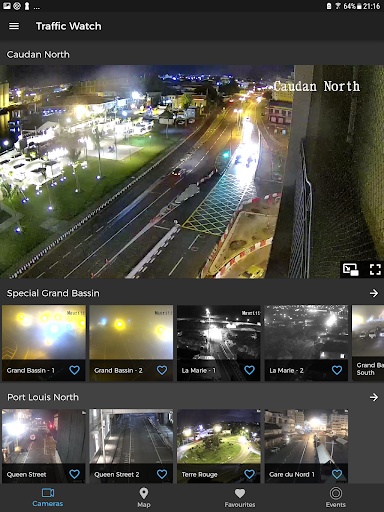Screen dimensions: 384x512
Task: Expand Special Grand Bassin section arrow
Action: click(x=374, y=293)
